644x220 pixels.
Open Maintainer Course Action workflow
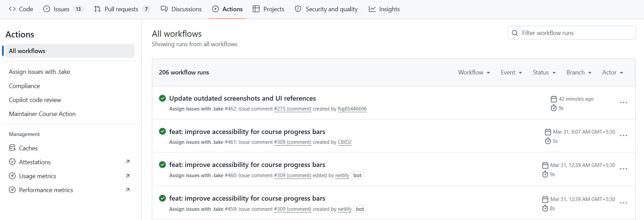(x=42, y=114)
